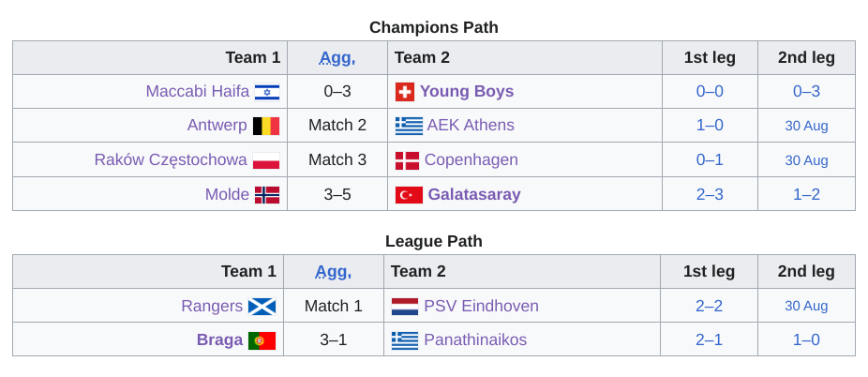The height and width of the screenshot is (377, 868).
Task: Click the Portuguese flag next to Braga
Action: (x=262, y=340)
